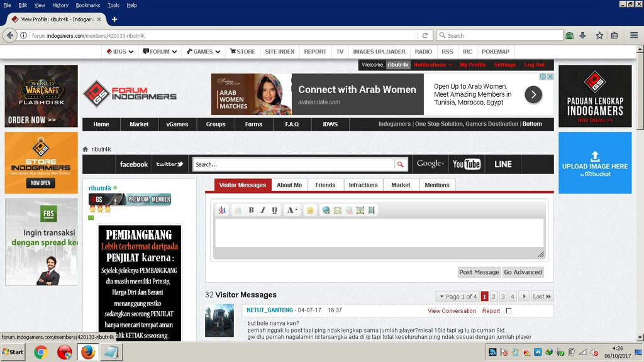Click muted volume icon in system tray

(x=594, y=352)
